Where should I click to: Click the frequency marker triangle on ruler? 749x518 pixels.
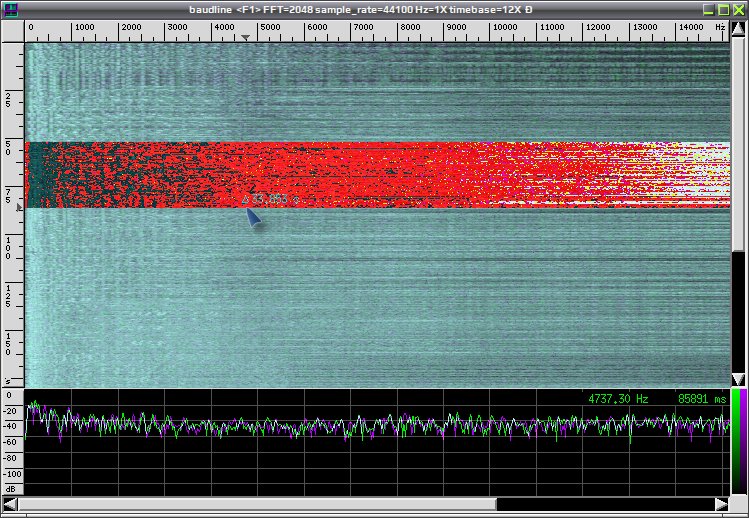click(x=246, y=37)
